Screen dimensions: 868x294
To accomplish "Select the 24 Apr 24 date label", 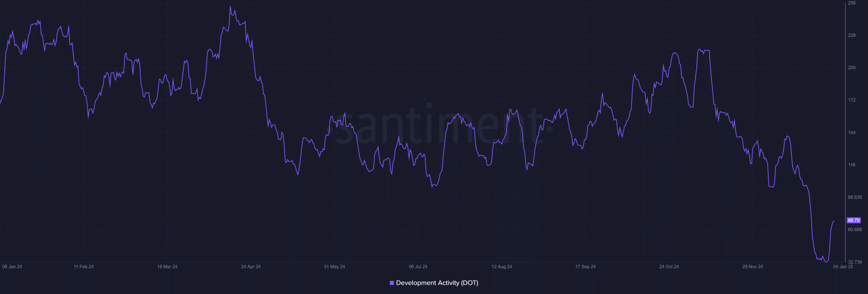I will (251, 267).
